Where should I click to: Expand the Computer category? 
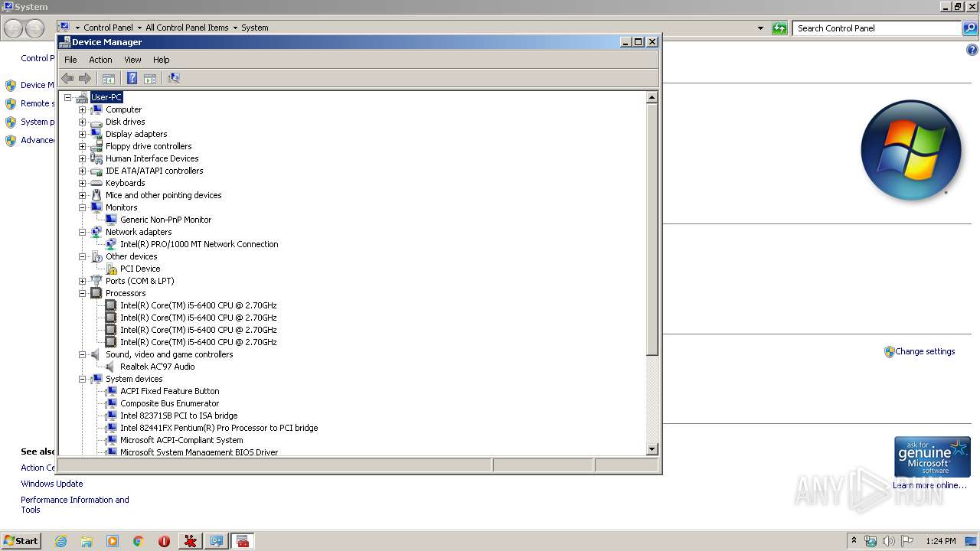coord(83,109)
